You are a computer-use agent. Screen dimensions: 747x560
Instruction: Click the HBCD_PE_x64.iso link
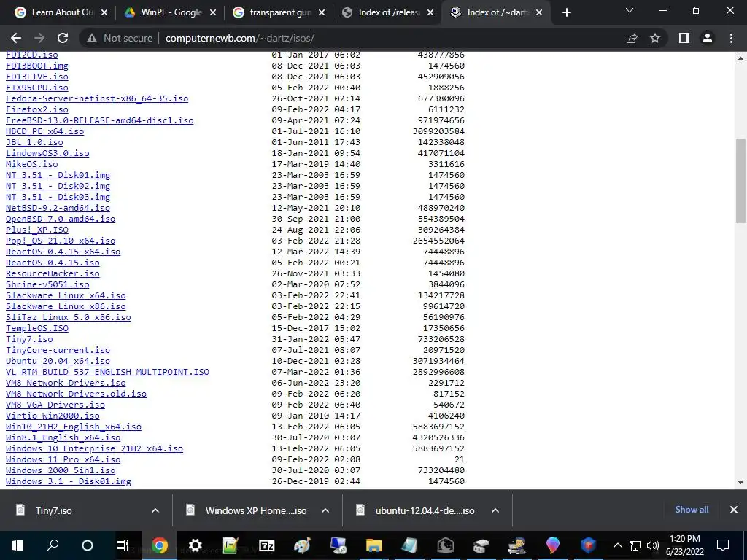pos(44,131)
